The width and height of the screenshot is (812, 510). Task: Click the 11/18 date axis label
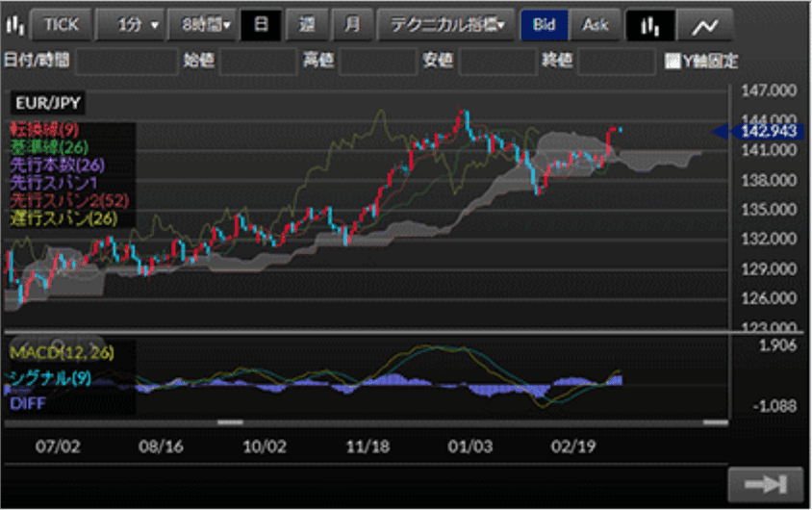pyautogui.click(x=368, y=446)
